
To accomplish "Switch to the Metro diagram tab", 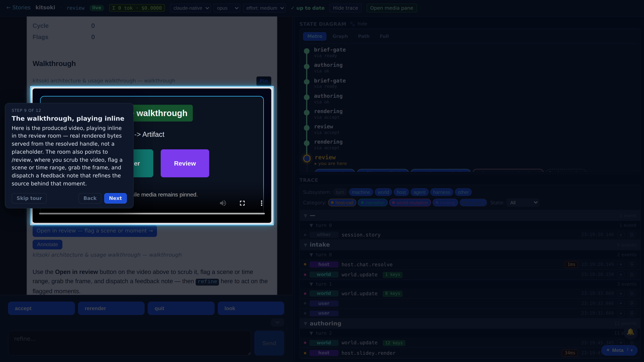I will coord(315,36).
